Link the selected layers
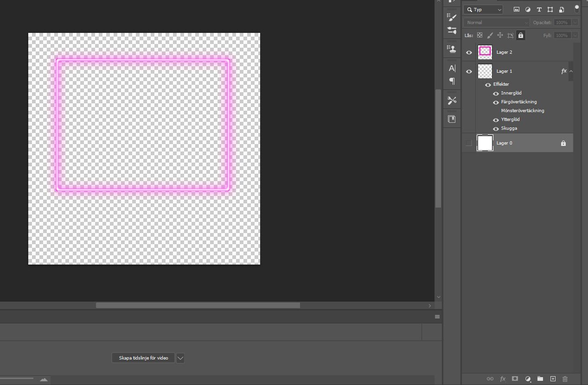This screenshot has height=385, width=588. pos(490,379)
